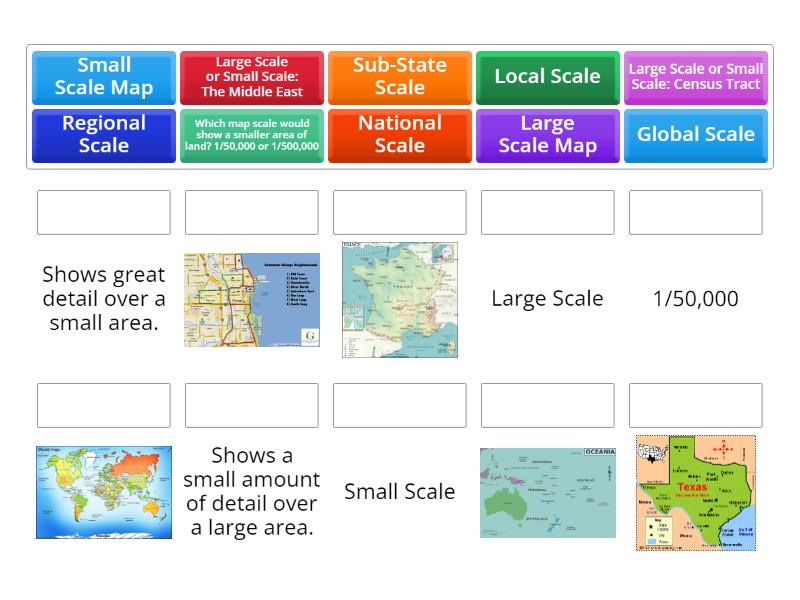Click the Chicago neighborhood map image

tap(252, 300)
